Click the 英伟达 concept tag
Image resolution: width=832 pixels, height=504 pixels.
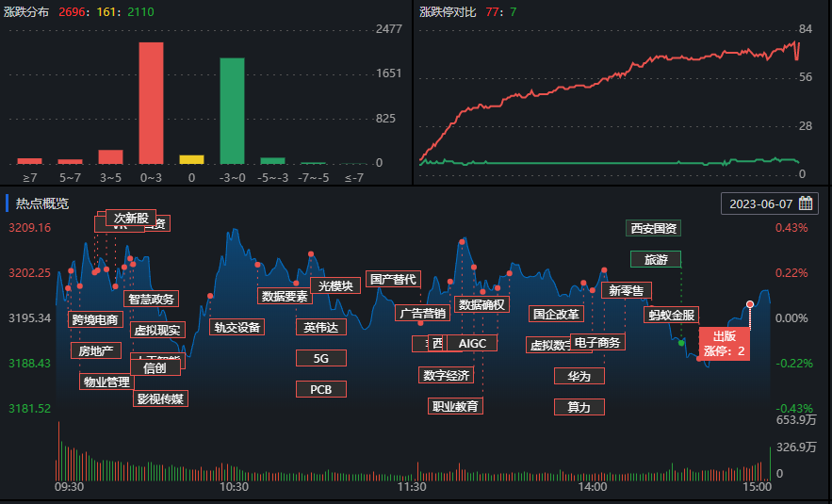click(x=320, y=327)
